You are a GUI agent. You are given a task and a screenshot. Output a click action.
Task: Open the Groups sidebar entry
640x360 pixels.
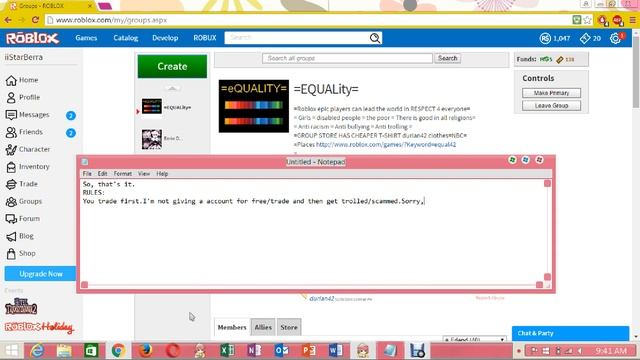pyautogui.click(x=24, y=202)
